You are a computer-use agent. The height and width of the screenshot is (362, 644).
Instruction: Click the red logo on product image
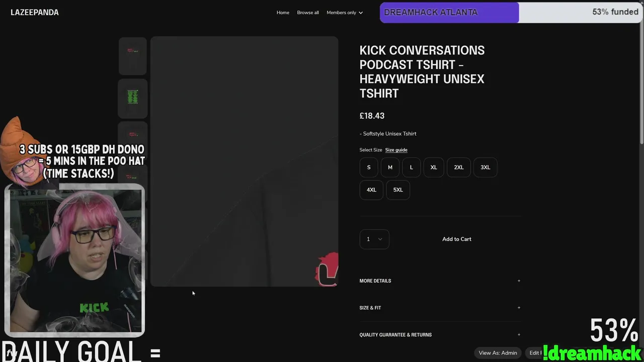[x=327, y=270]
